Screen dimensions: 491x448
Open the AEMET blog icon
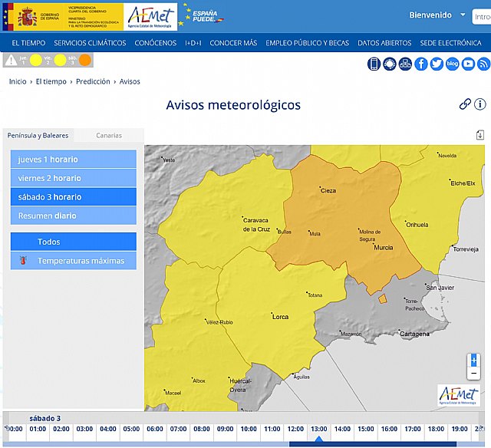(453, 64)
